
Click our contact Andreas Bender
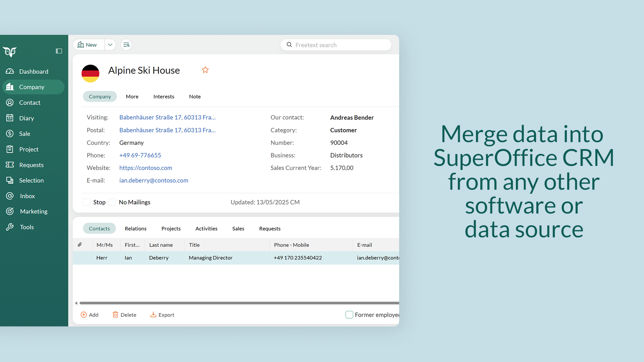[x=352, y=118]
